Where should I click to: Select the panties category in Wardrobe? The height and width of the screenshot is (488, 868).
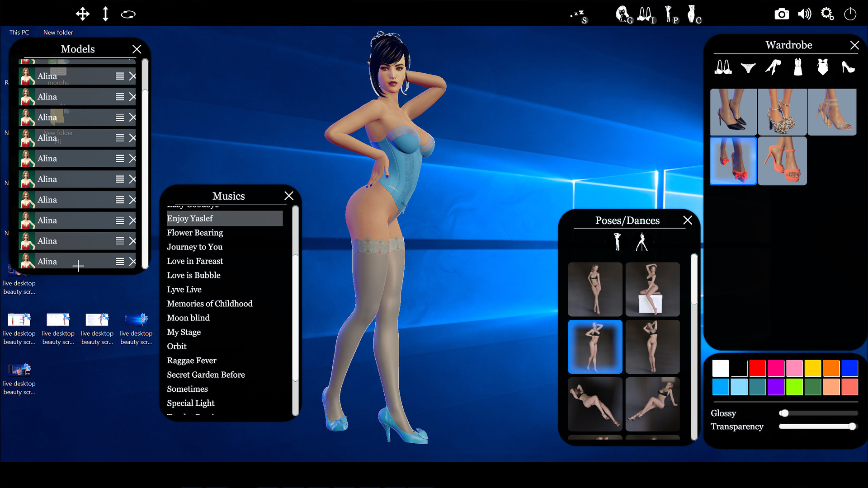pos(748,67)
